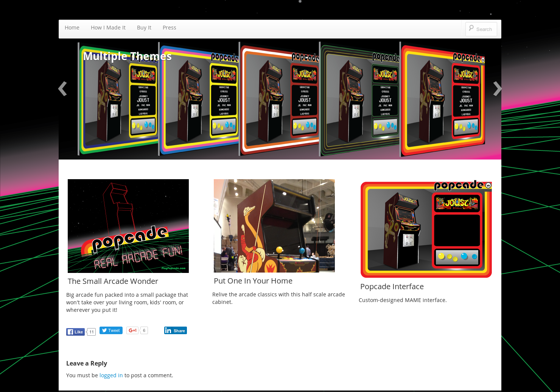Viewport: 560px width, 392px height.
Task: Open The Small Arcade Wonder heading
Action: pyautogui.click(x=113, y=281)
